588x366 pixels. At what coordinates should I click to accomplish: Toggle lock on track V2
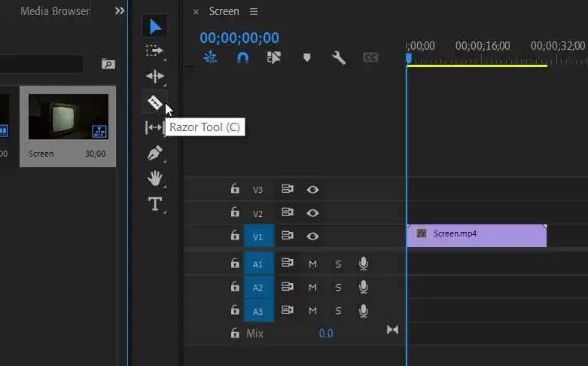tap(235, 212)
